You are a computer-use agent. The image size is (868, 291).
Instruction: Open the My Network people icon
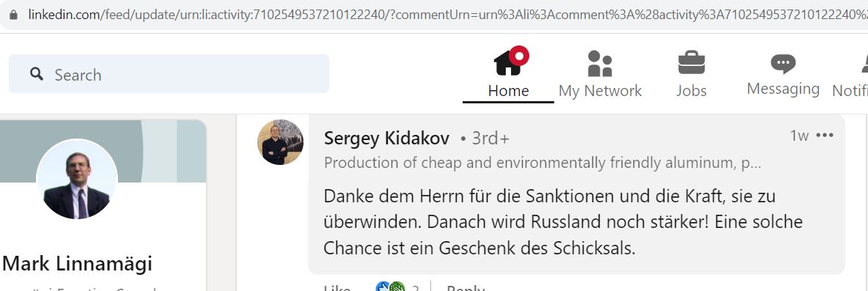(600, 63)
